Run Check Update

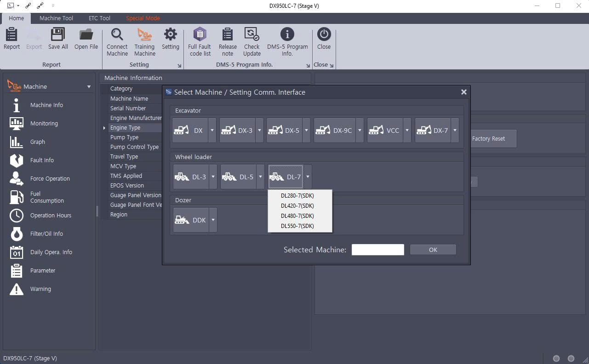(252, 42)
